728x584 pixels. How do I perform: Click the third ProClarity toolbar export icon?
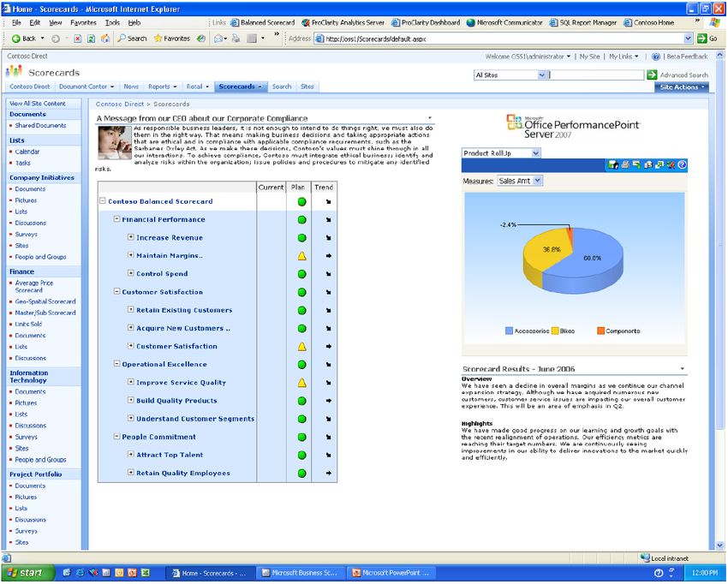tap(636, 164)
